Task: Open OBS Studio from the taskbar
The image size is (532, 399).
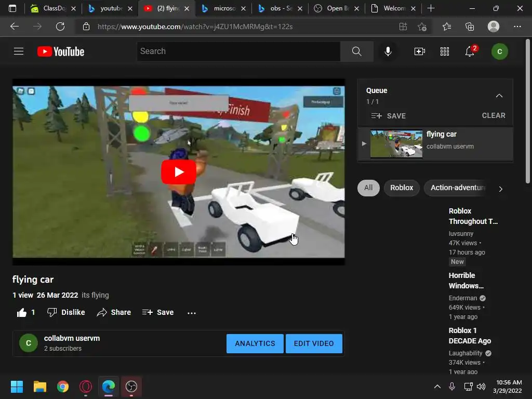Action: (x=131, y=387)
